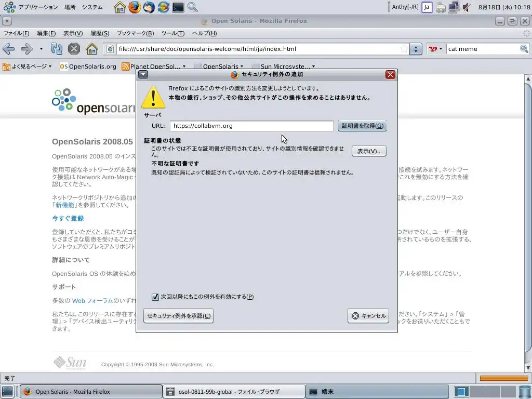Open the 場所 panel menu
The width and height of the screenshot is (532, 399).
[x=70, y=7]
